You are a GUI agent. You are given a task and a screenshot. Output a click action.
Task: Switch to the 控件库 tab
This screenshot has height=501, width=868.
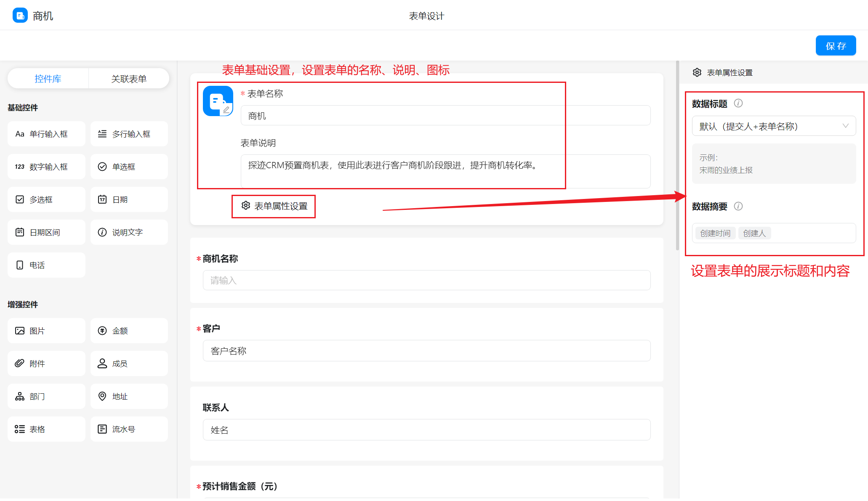(x=48, y=79)
